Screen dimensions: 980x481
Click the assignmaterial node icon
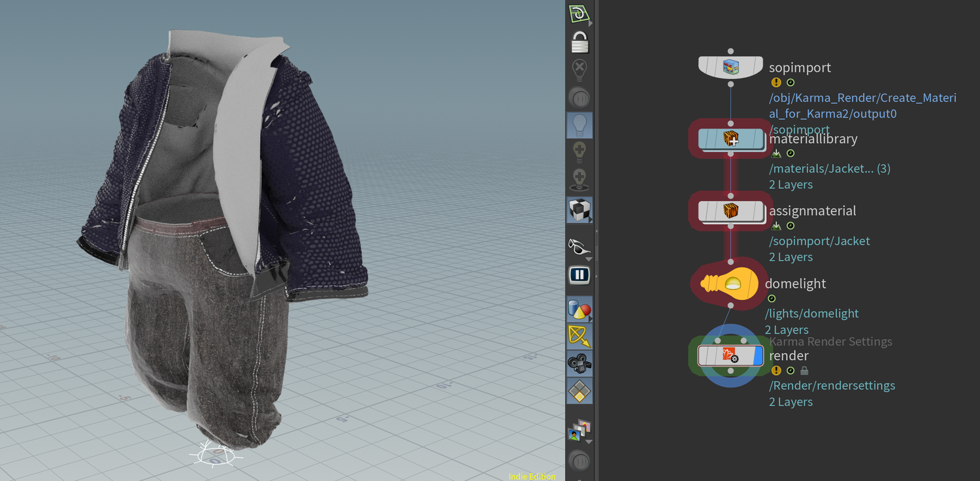730,211
